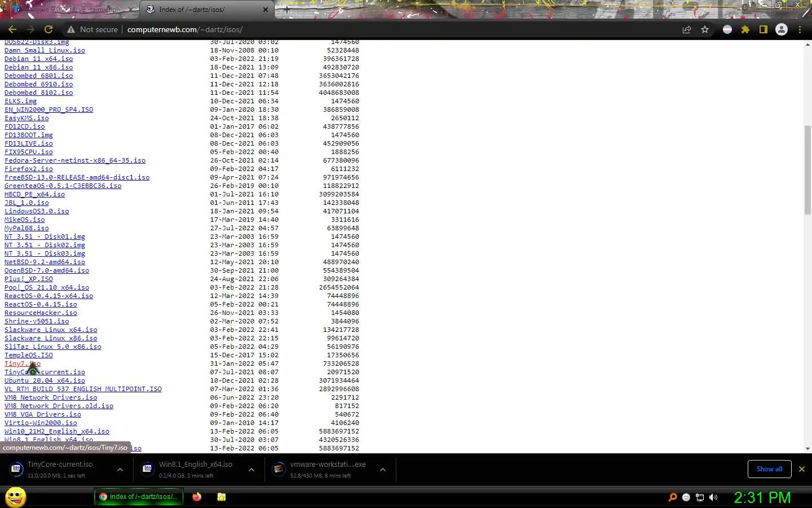This screenshot has width=812, height=508.
Task: Expand options for vmware-workstation download
Action: coord(383,470)
